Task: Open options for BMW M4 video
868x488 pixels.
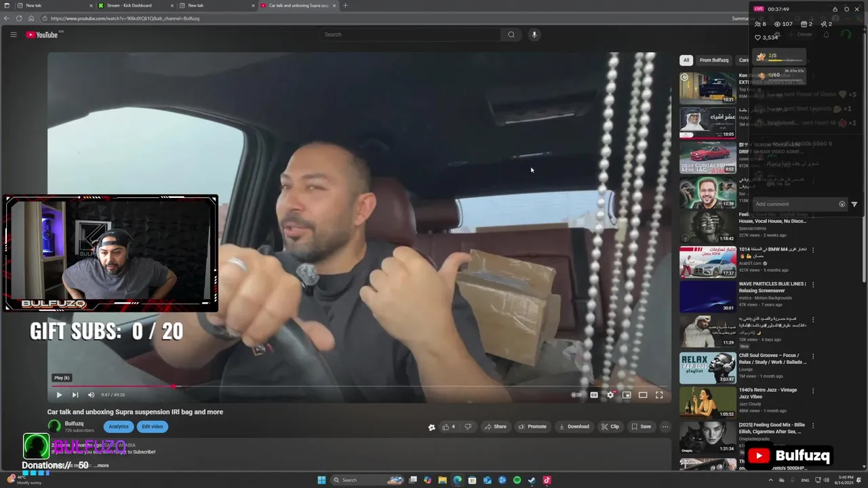Action: [813, 250]
